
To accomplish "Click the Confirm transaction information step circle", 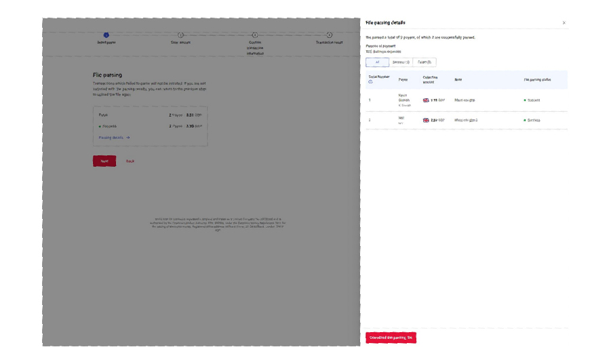I will pos(255,35).
